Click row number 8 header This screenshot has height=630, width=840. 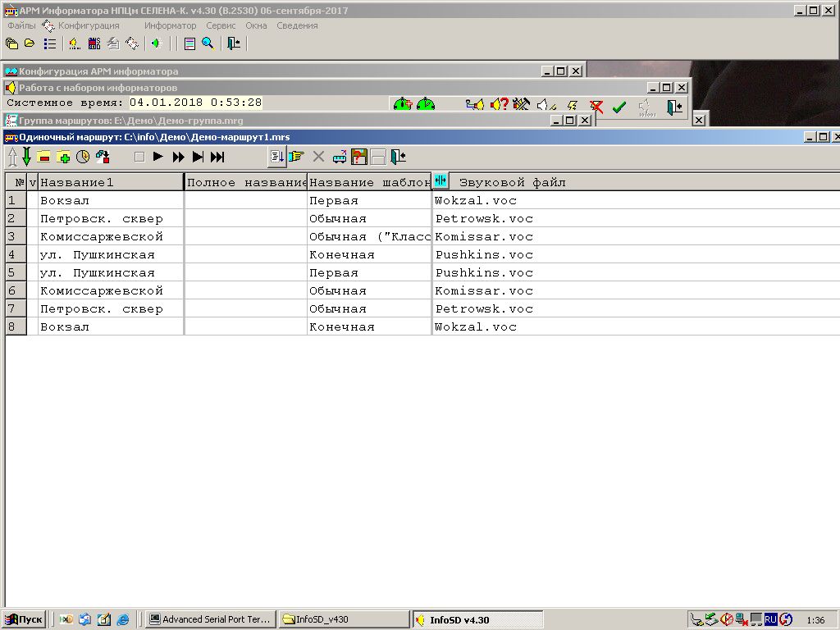pos(16,326)
